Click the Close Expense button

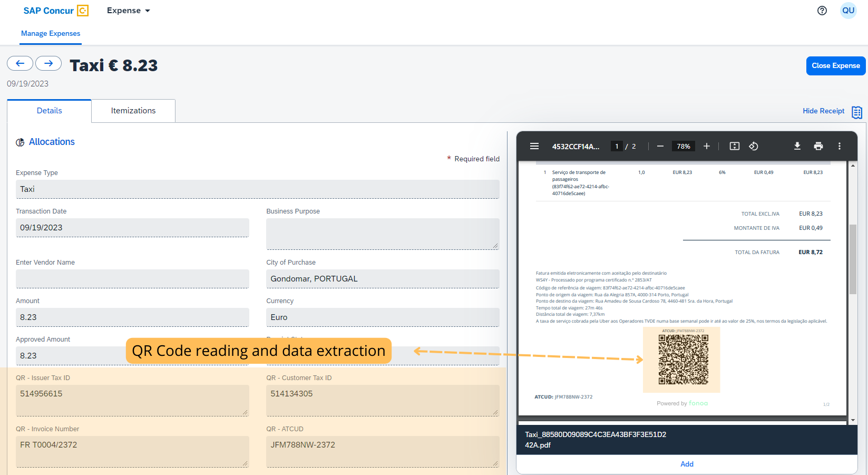[x=835, y=66]
